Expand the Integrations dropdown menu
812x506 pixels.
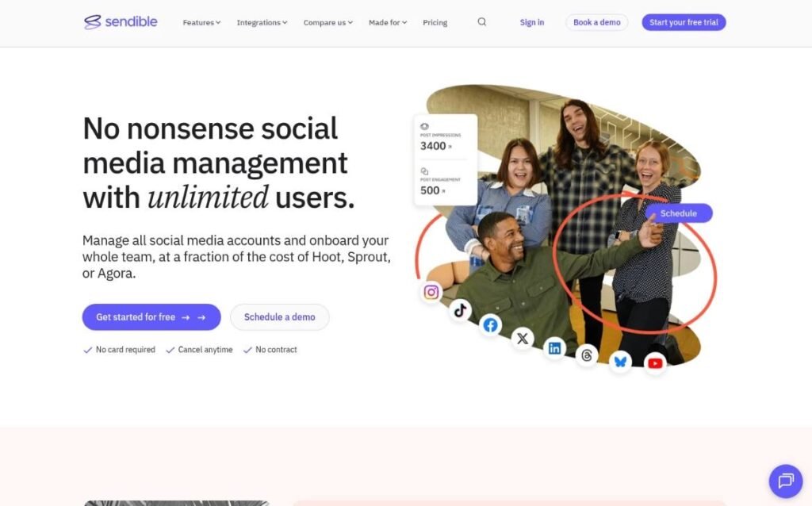coord(262,22)
